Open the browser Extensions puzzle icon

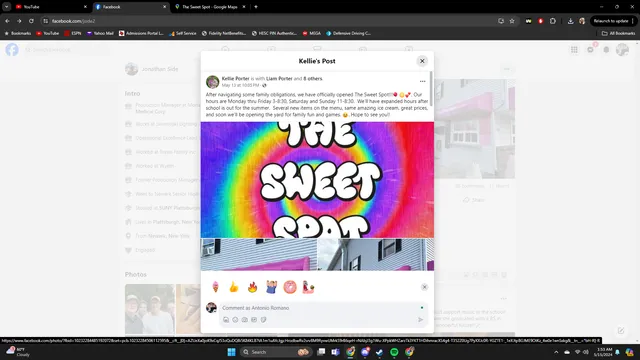coord(553,21)
